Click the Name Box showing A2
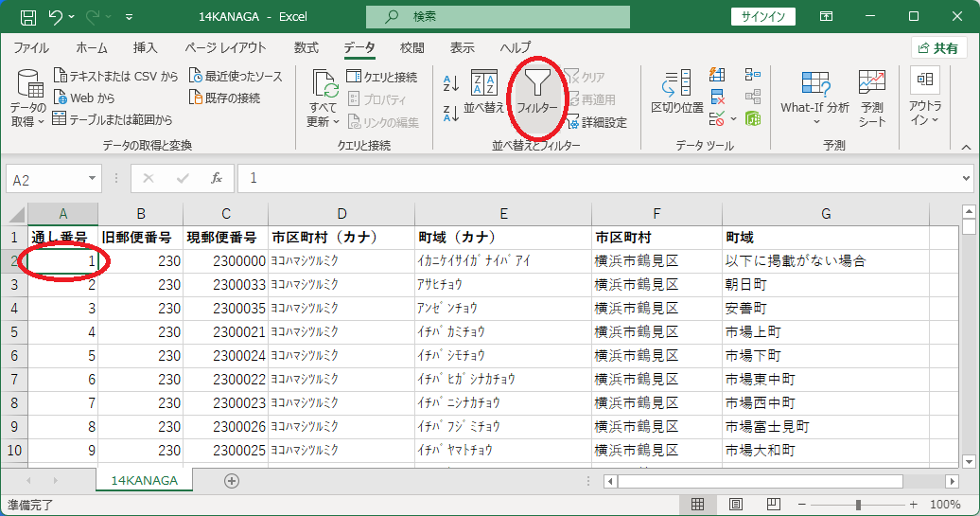Viewport: 980px width, 516px height. [x=45, y=180]
